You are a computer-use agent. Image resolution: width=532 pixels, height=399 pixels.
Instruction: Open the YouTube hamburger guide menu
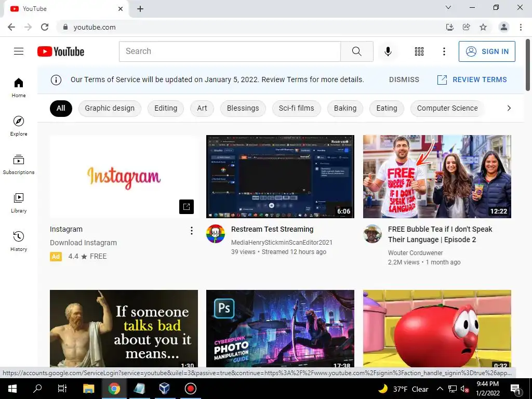[19, 51]
